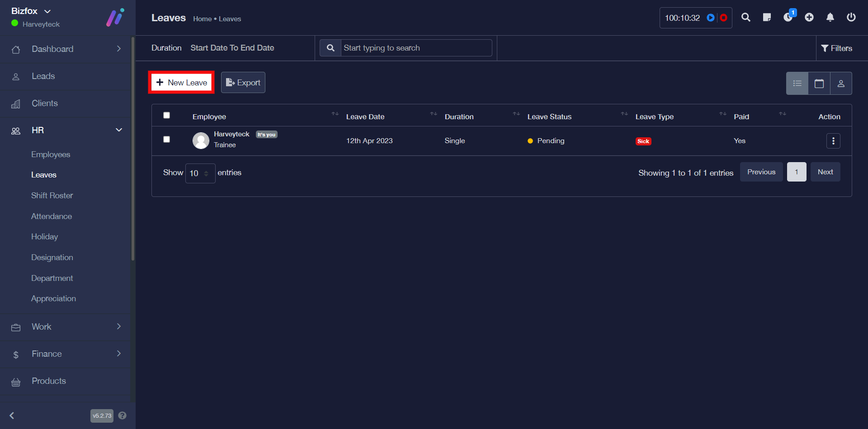Image resolution: width=868 pixels, height=429 pixels.
Task: Open Attendance in the HR submenu
Action: (52, 216)
